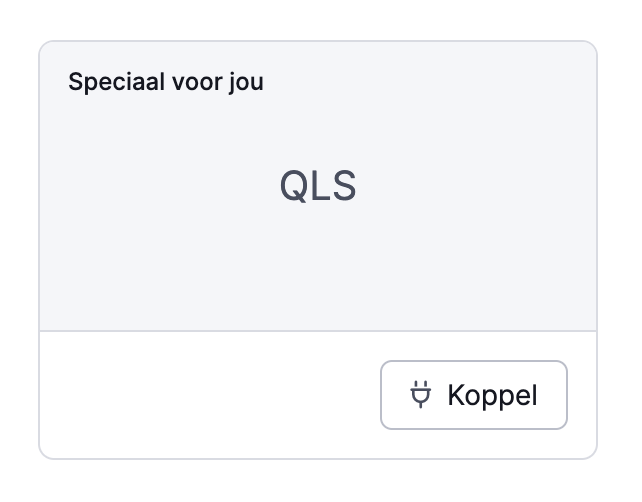
Task: Click the plug icon on Koppel button
Action: tap(420, 394)
